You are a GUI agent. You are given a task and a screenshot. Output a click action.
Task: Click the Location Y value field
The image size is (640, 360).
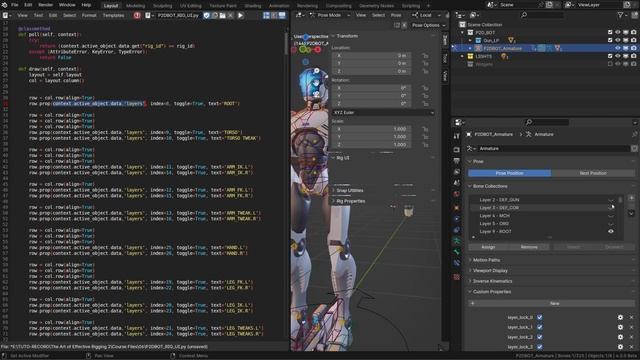[x=371, y=63]
